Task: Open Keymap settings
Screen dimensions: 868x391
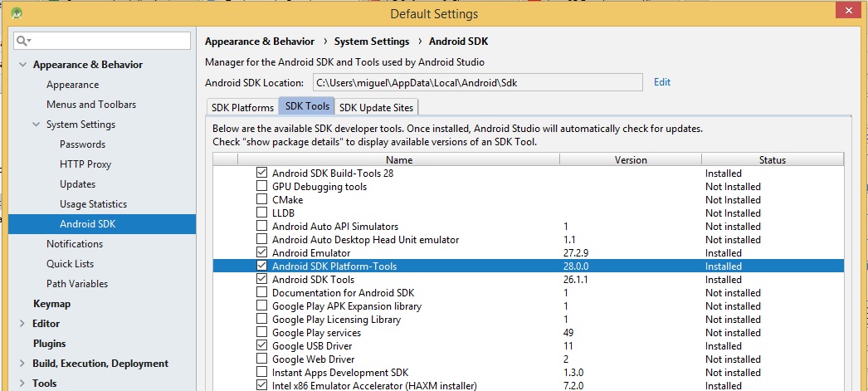Action: [51, 304]
